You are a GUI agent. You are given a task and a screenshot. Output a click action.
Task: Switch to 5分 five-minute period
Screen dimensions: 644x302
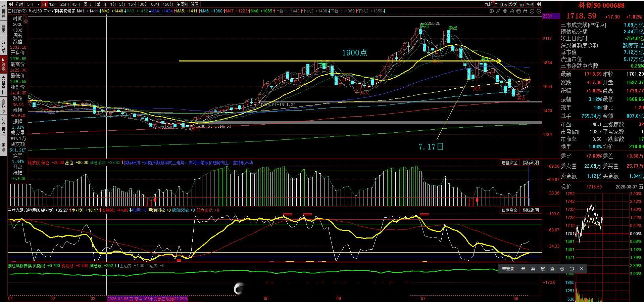coord(122,4)
